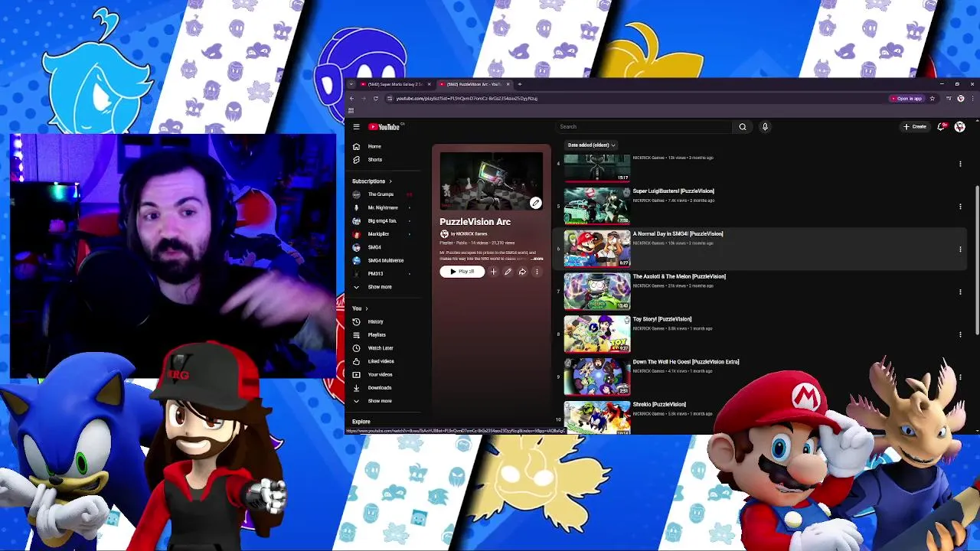Image resolution: width=980 pixels, height=551 pixels.
Task: Click the Play all button
Action: (x=462, y=272)
